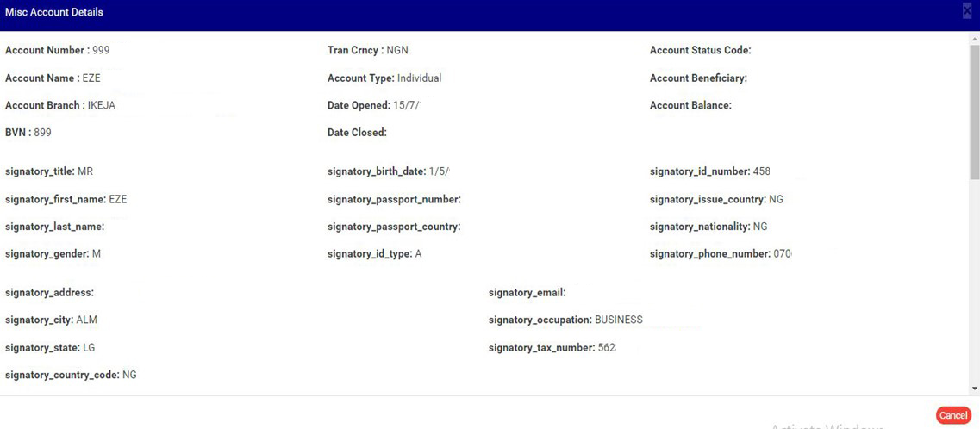This screenshot has width=980, height=429.
Task: Click the Misc Account Details title text
Action: pyautogui.click(x=54, y=12)
